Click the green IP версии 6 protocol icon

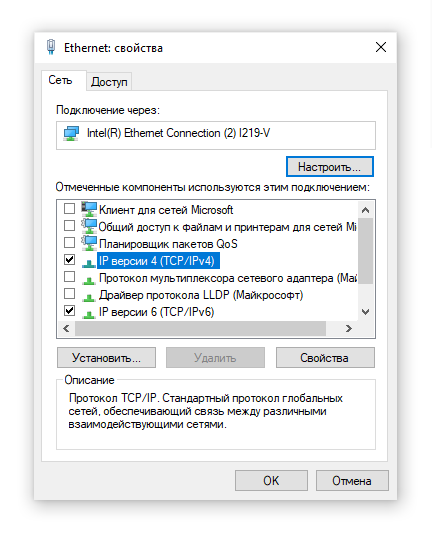coord(89,314)
